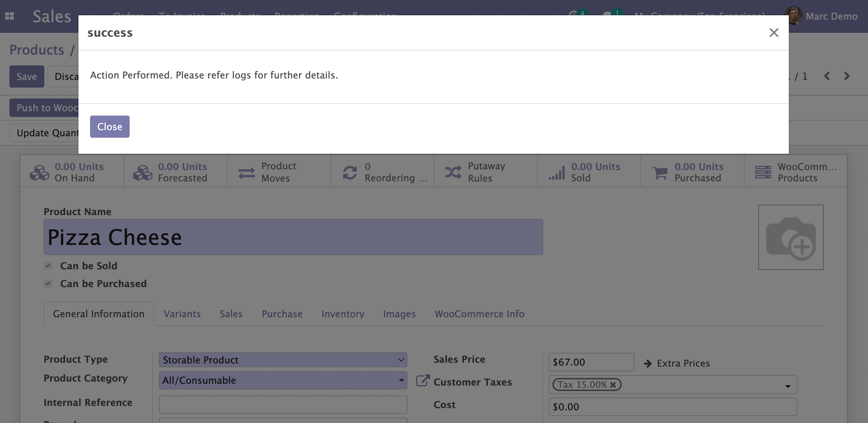Toggle the Can be Sold checkbox

(x=48, y=266)
